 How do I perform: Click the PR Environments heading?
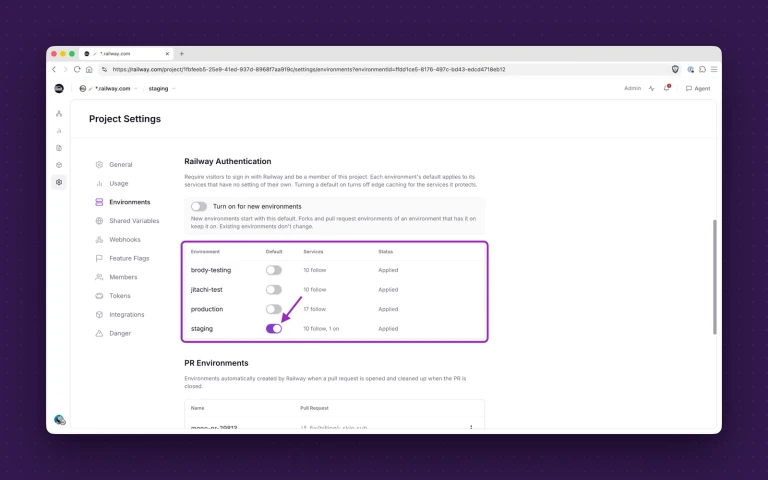tap(216, 363)
